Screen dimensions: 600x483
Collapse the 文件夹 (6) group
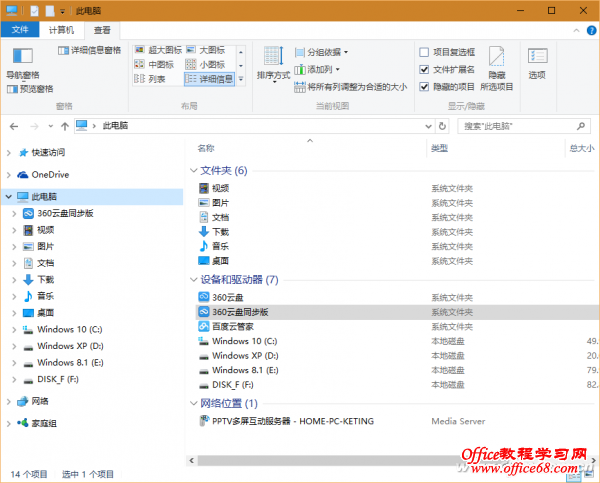click(x=194, y=170)
